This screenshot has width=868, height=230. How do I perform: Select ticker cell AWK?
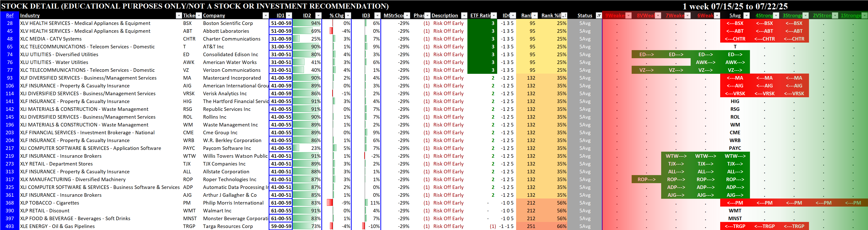[x=189, y=62]
